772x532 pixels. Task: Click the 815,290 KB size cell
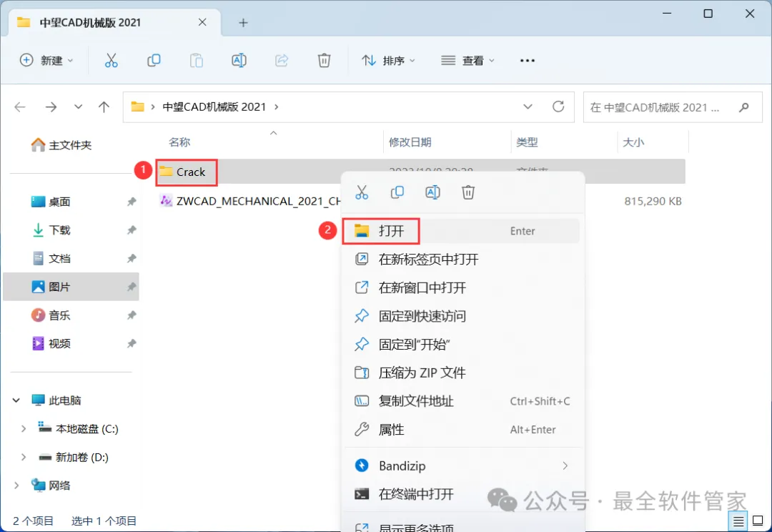653,201
